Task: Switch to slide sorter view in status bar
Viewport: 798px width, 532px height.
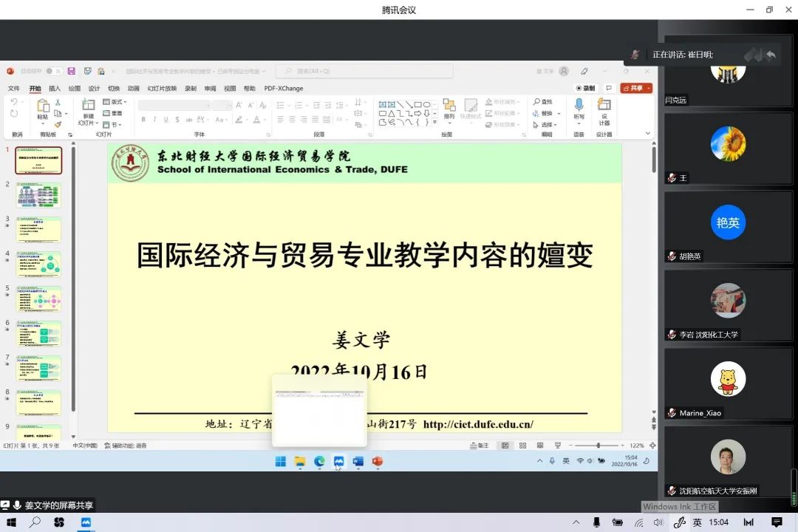Action: click(523, 446)
